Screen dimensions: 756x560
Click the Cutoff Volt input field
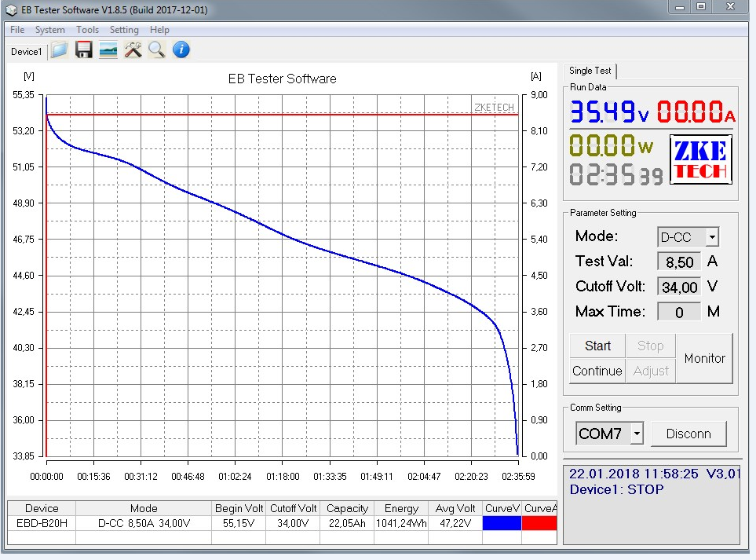click(x=679, y=287)
